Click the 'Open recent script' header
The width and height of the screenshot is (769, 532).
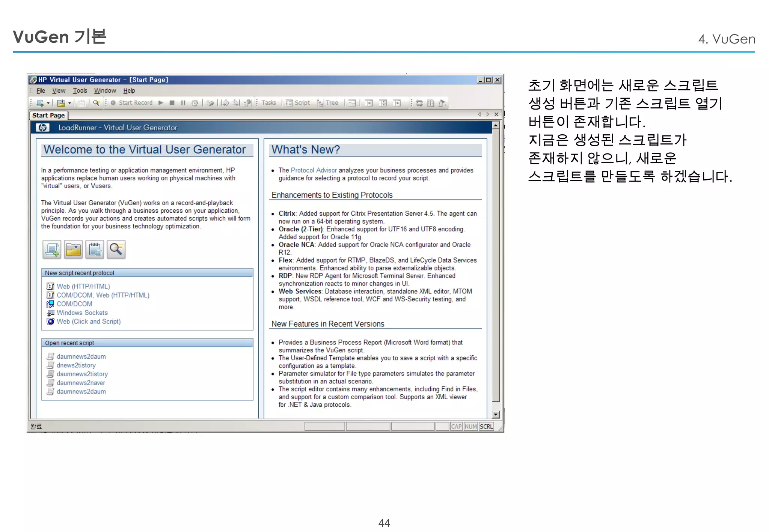click(x=147, y=343)
